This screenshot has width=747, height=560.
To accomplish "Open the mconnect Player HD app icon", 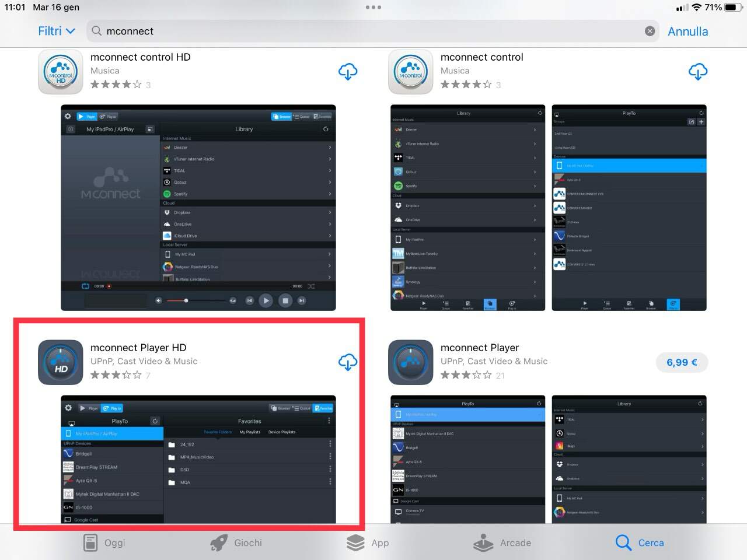I will [61, 362].
